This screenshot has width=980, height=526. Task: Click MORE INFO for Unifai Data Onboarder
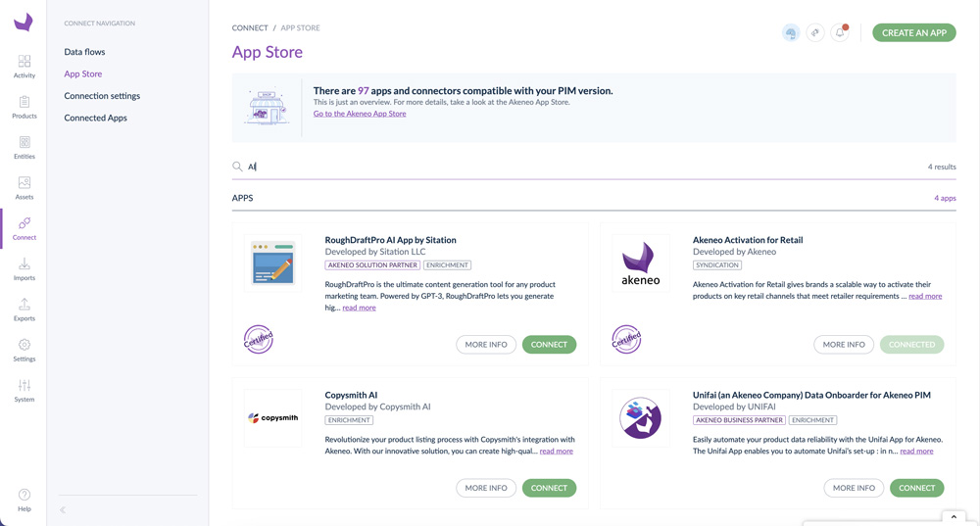[x=854, y=488]
